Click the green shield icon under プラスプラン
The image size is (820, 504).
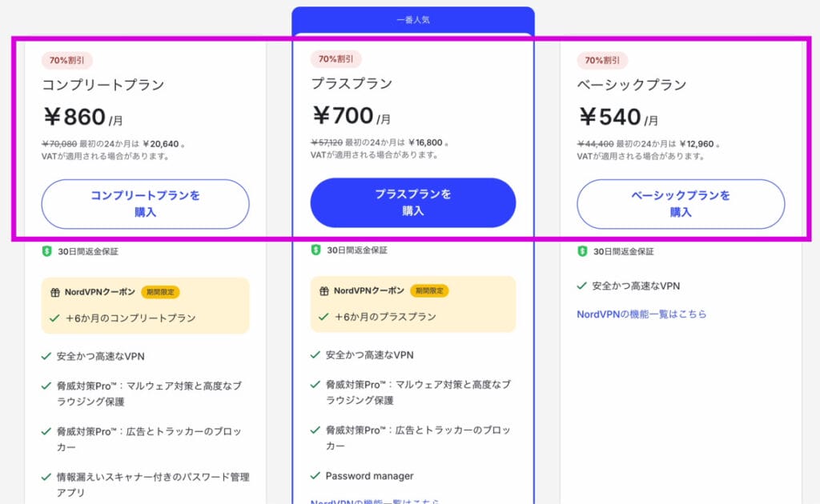pyautogui.click(x=314, y=249)
